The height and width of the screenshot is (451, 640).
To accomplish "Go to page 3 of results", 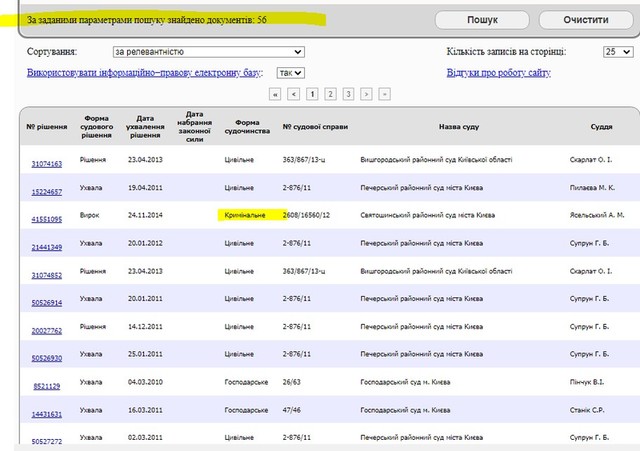I will click(348, 94).
